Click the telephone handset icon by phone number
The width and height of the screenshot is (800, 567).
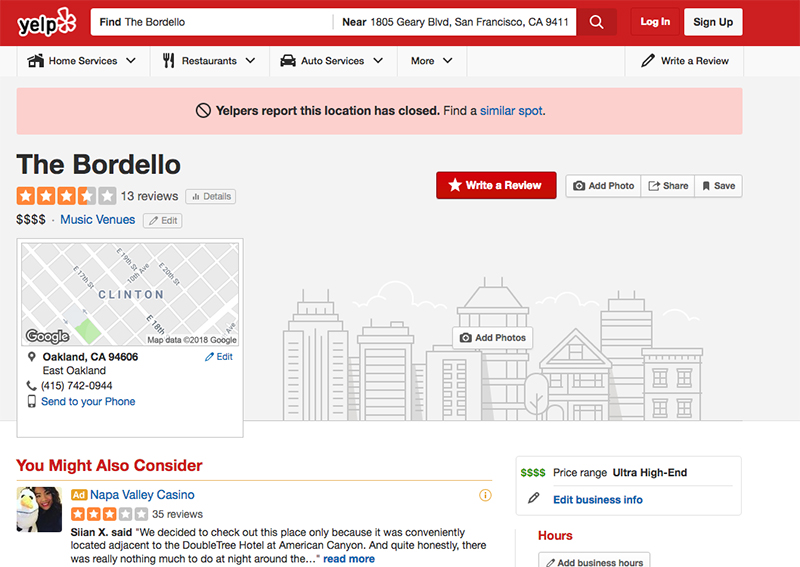[x=32, y=386]
